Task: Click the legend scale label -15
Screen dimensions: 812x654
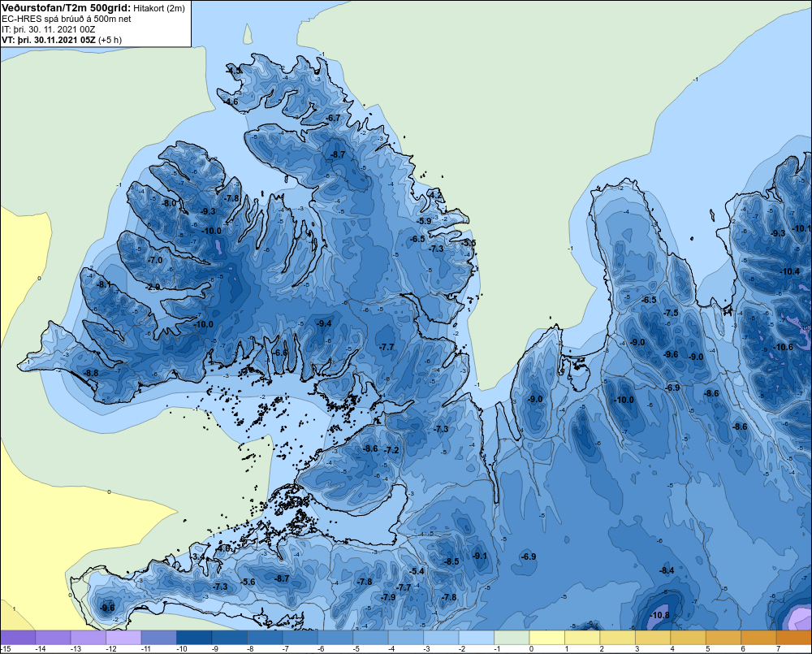Action: click(6, 649)
